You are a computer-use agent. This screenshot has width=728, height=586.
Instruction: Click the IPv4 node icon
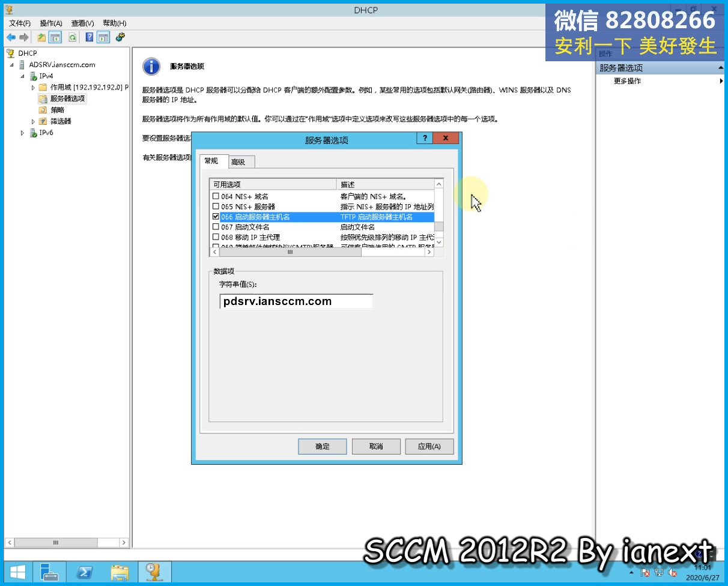(33, 76)
